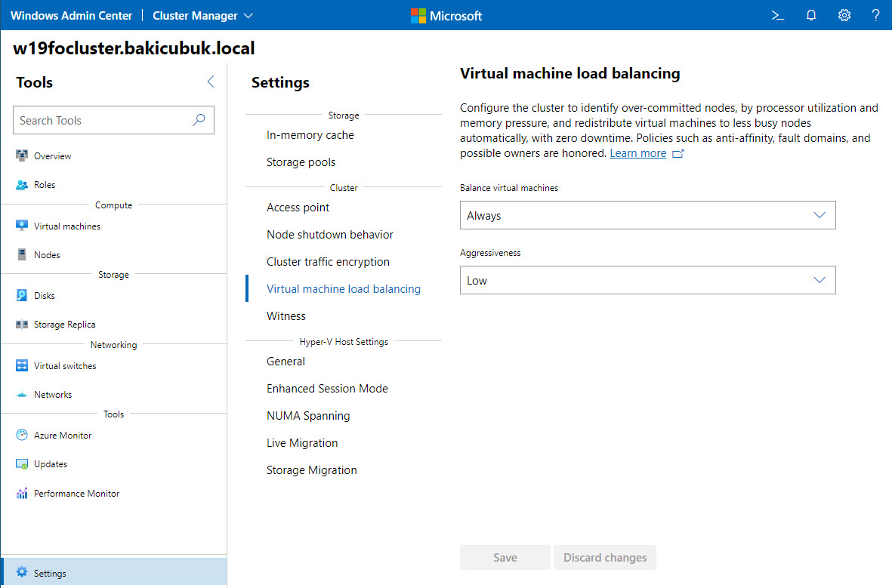Click the Disks tool icon
Screen dimensions: 892x588
tap(22, 296)
